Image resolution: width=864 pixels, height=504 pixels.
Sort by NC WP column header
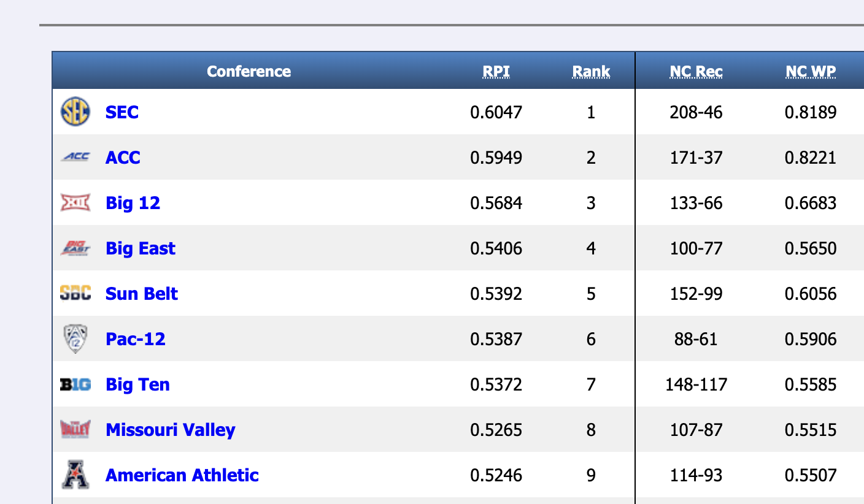(810, 72)
